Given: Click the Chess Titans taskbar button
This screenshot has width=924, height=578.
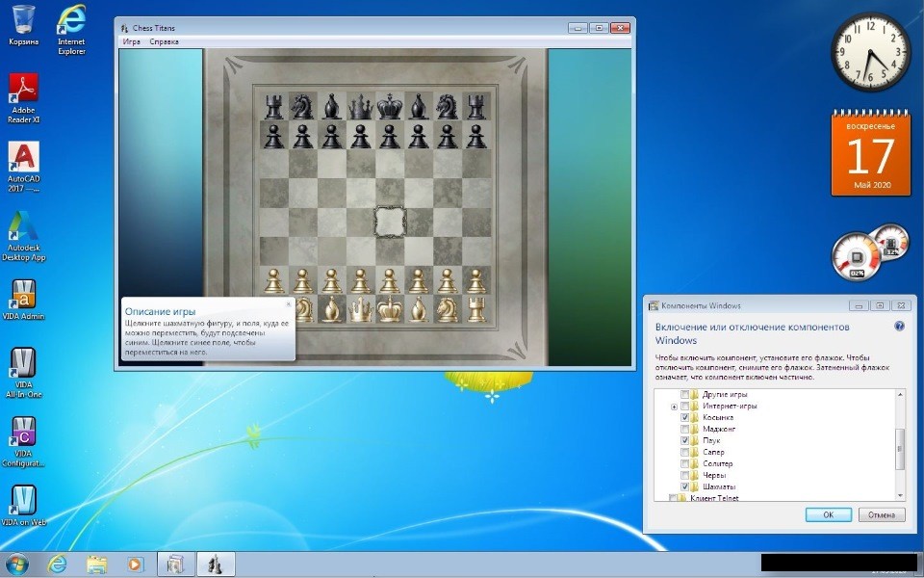Looking at the screenshot, I should [215, 565].
